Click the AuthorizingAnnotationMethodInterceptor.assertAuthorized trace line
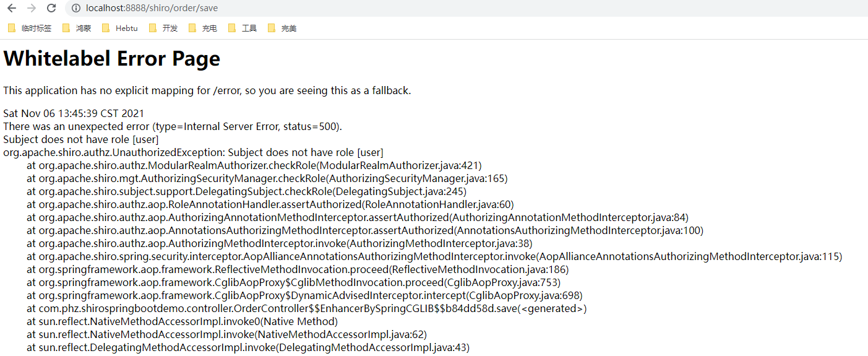The height and width of the screenshot is (356, 868). click(x=358, y=217)
